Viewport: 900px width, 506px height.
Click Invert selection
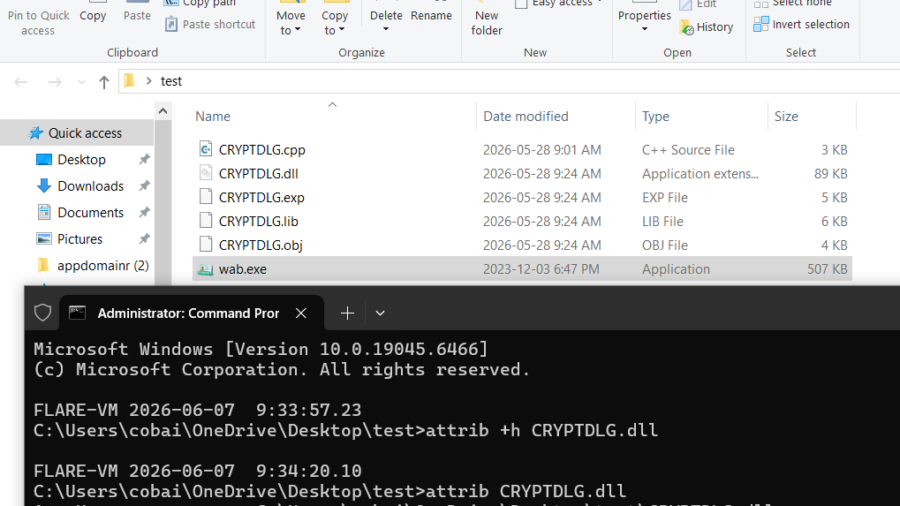tap(801, 24)
